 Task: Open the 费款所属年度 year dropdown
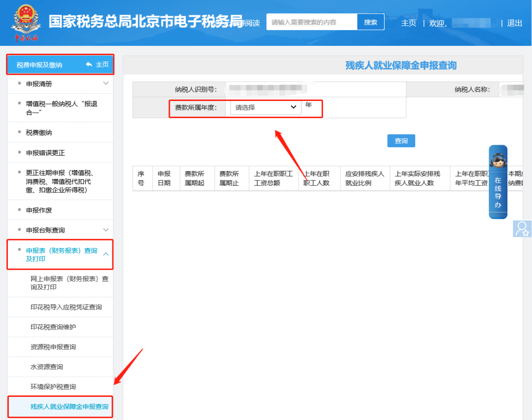(266, 107)
